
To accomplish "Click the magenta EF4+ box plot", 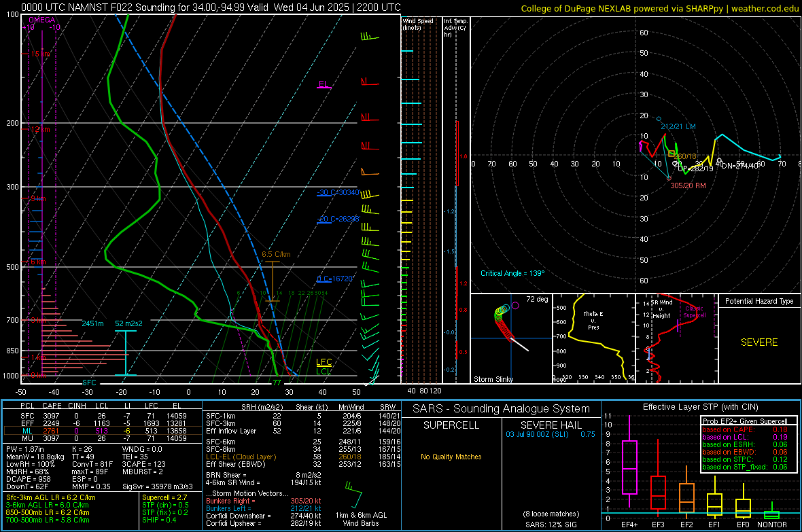I will click(x=629, y=462).
